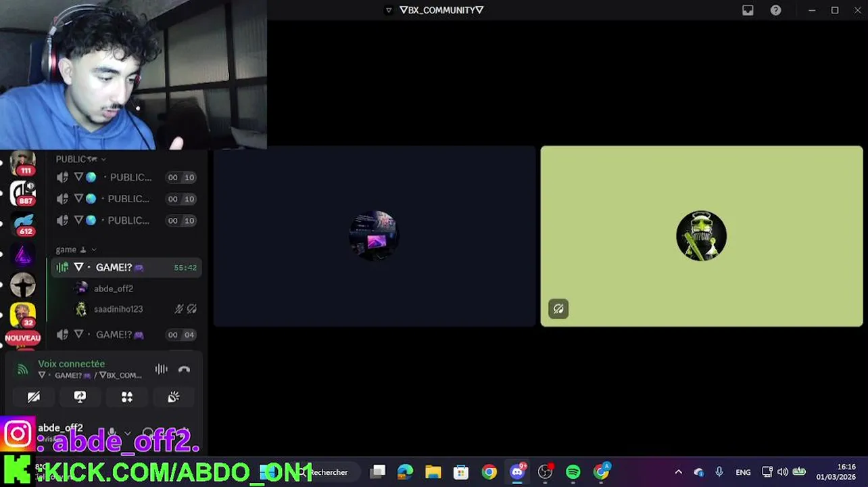Click the deafened badge on green tile
Viewport: 868px width, 487px height.
pyautogui.click(x=558, y=309)
